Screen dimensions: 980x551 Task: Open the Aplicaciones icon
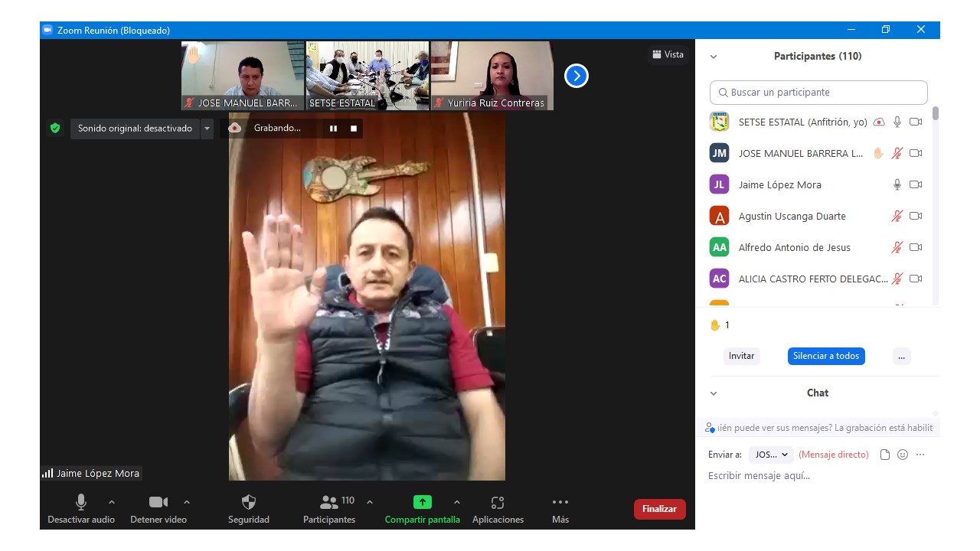pyautogui.click(x=498, y=502)
